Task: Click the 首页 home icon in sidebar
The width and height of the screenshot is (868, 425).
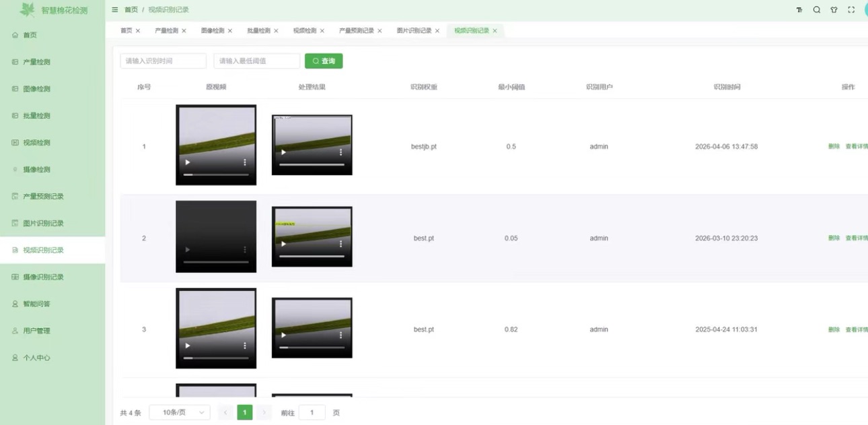Action: pyautogui.click(x=15, y=35)
